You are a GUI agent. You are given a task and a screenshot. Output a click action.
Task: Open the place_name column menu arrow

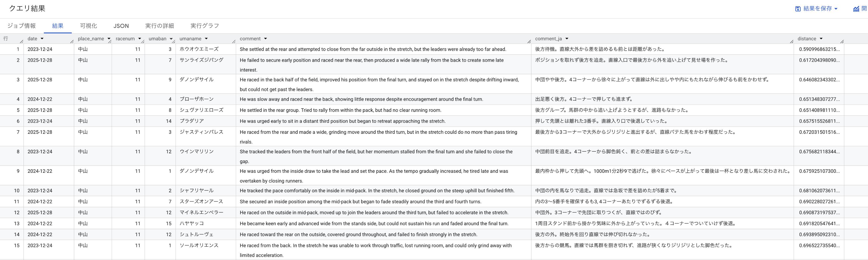tap(109, 39)
